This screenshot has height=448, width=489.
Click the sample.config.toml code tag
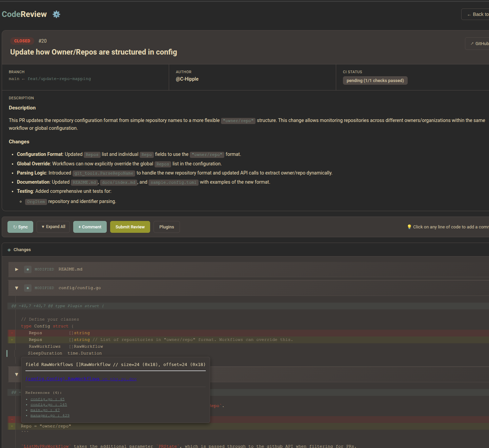(x=174, y=182)
